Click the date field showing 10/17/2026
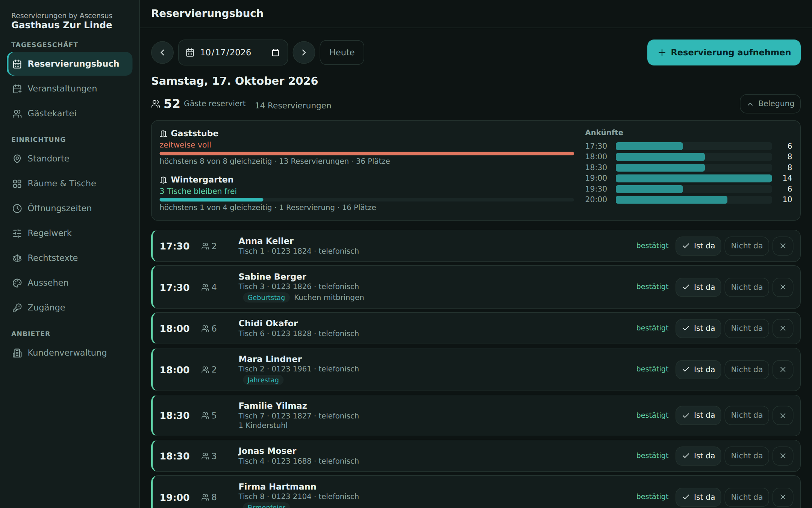The height and width of the screenshot is (508, 812). [233, 52]
